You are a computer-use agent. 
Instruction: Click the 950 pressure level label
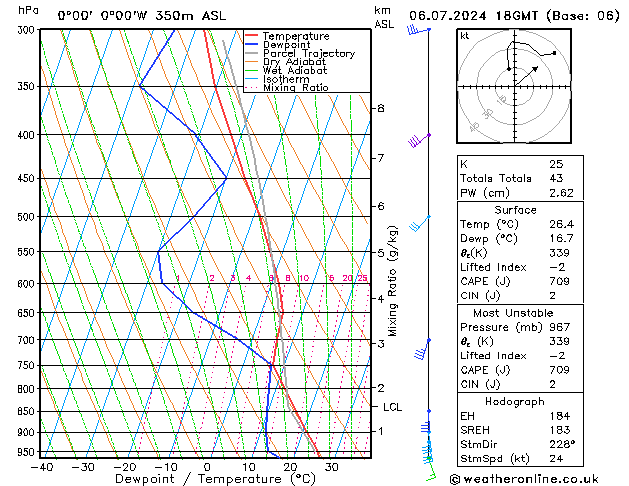coord(28,452)
